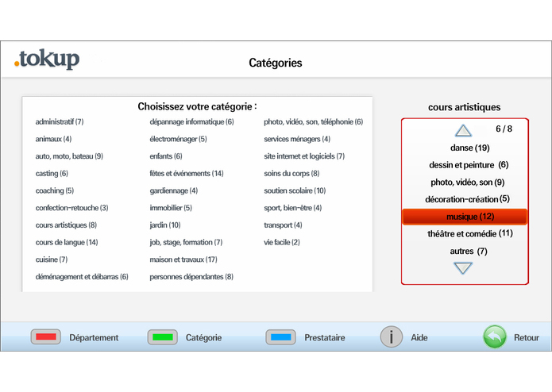Select théâtre et comédie (11) subcategory
This screenshot has height=392, width=552.
click(470, 234)
